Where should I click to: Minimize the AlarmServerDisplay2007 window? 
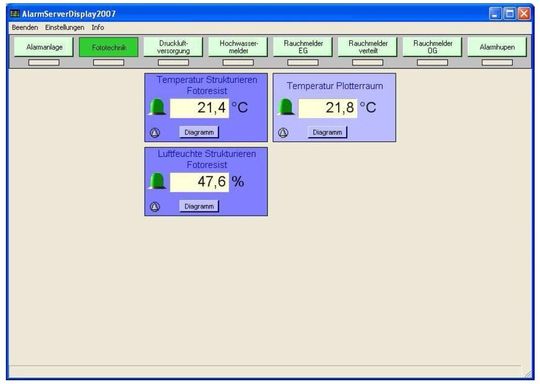[x=495, y=14]
